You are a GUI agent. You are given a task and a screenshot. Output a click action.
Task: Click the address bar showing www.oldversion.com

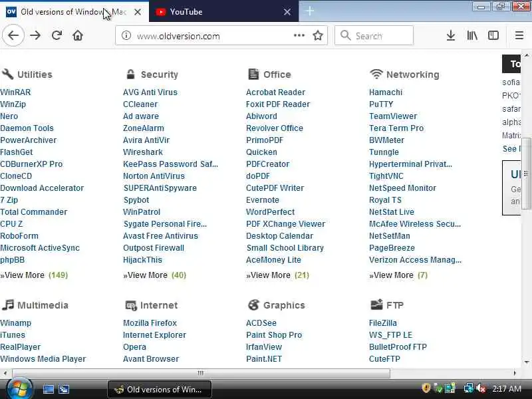point(221,35)
